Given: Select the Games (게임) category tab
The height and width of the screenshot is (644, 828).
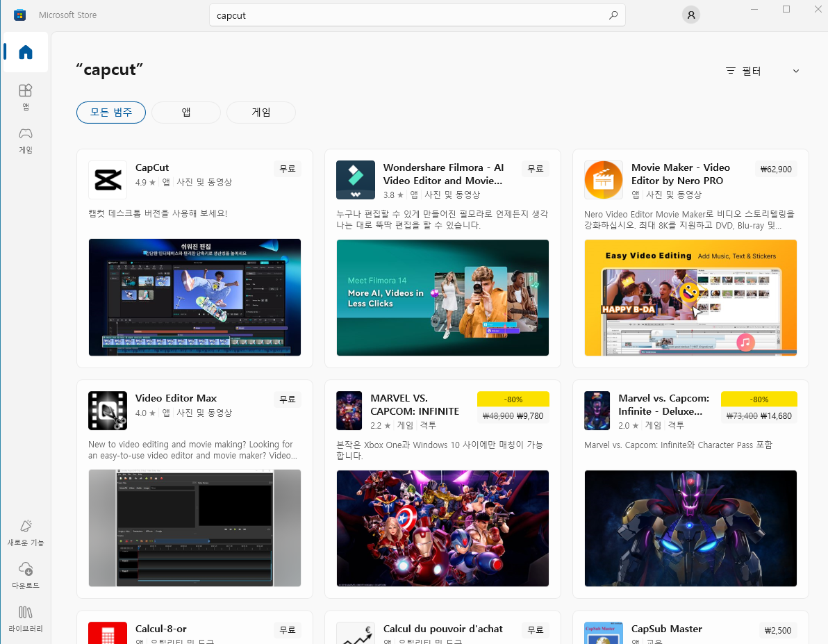Looking at the screenshot, I should pyautogui.click(x=261, y=113).
